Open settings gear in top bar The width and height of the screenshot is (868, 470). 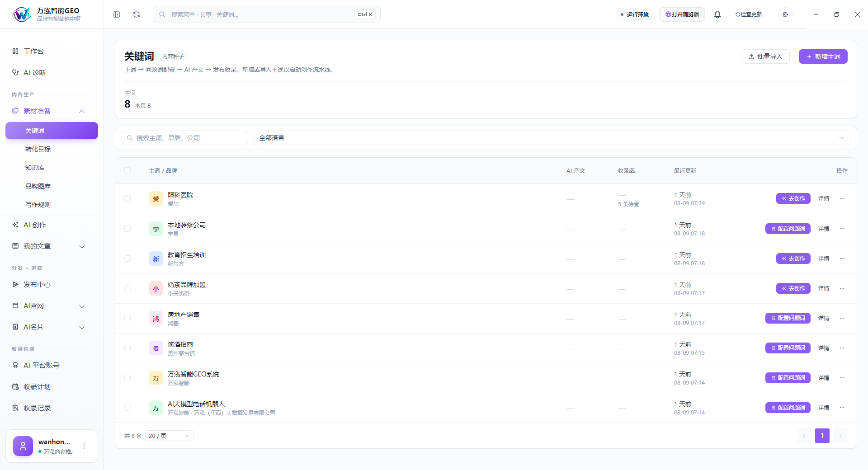(x=785, y=14)
